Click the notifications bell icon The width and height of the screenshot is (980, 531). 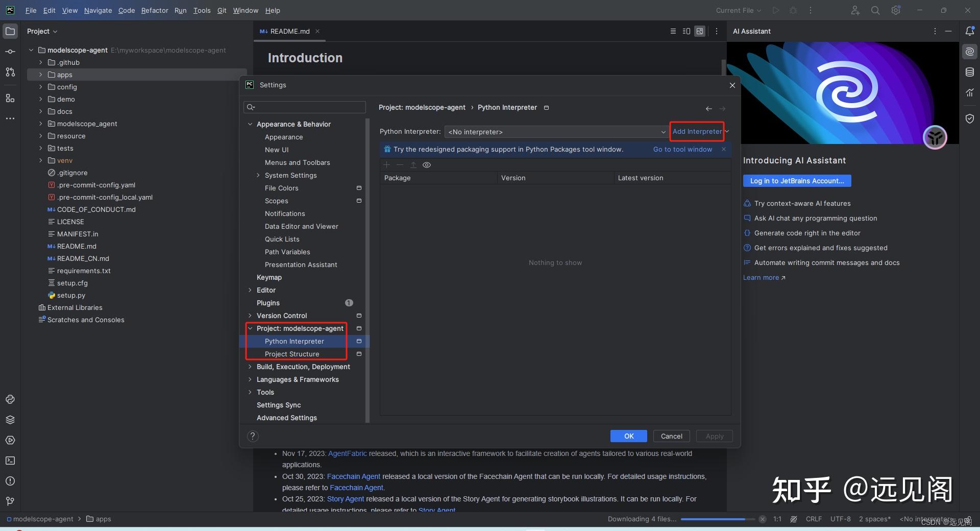969,31
